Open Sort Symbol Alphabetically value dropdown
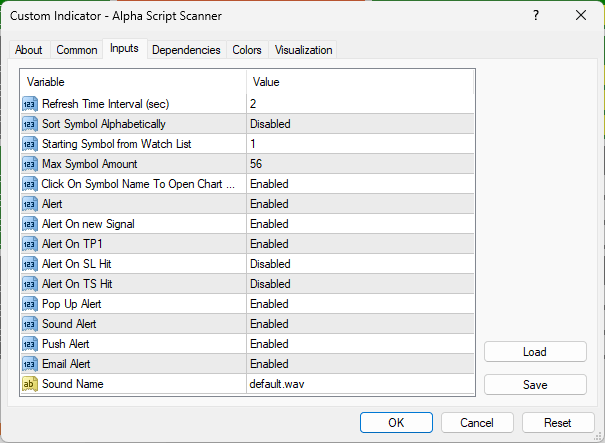This screenshot has width=605, height=443. point(360,124)
